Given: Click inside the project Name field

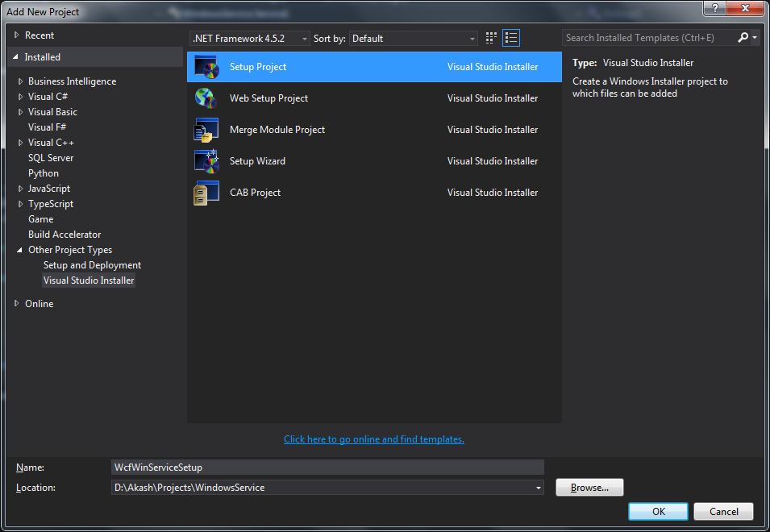Looking at the screenshot, I should click(323, 467).
